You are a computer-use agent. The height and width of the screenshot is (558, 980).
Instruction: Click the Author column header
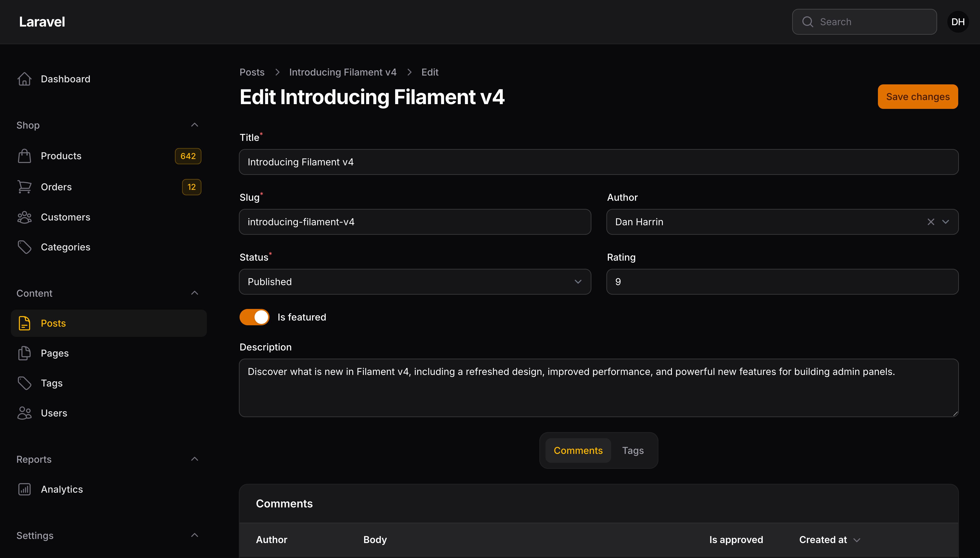271,540
